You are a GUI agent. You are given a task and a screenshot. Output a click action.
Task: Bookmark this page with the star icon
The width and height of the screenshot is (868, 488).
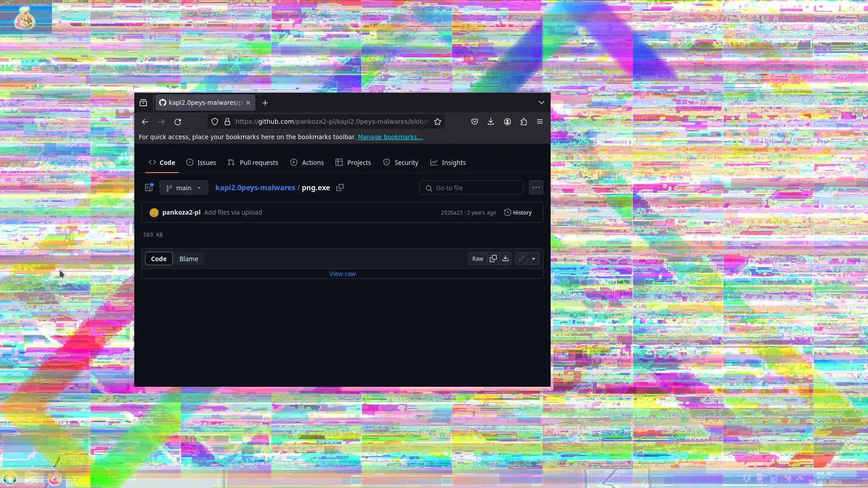click(438, 122)
